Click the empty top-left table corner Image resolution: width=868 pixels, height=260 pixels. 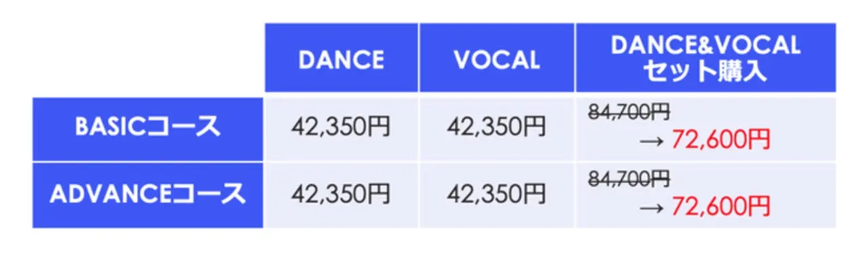point(148,58)
